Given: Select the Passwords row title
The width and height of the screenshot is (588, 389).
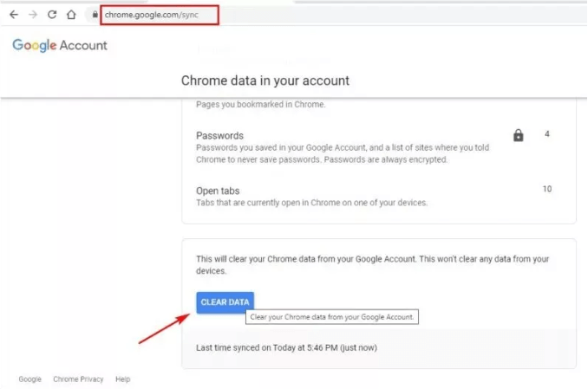Looking at the screenshot, I should (219, 136).
